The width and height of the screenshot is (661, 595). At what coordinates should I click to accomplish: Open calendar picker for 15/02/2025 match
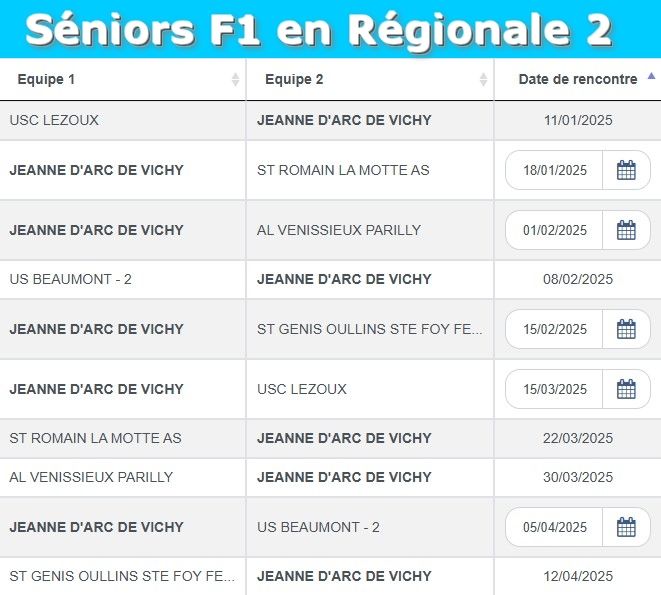click(626, 329)
